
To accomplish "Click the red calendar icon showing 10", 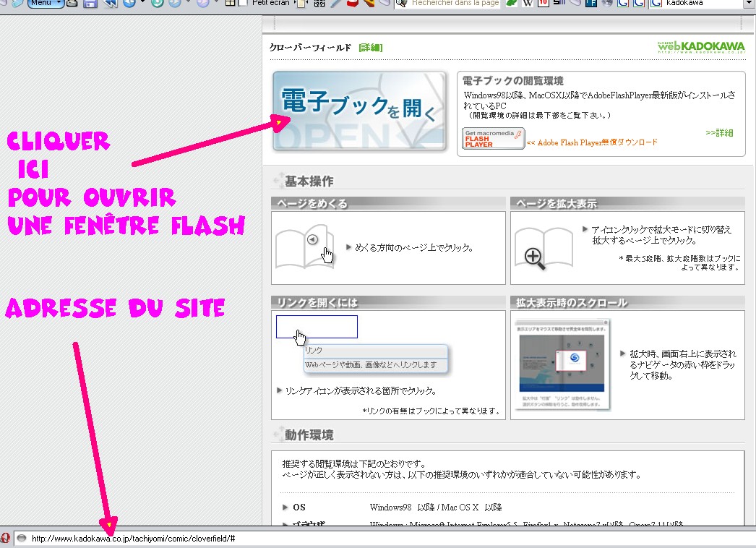I will click(x=544, y=3).
